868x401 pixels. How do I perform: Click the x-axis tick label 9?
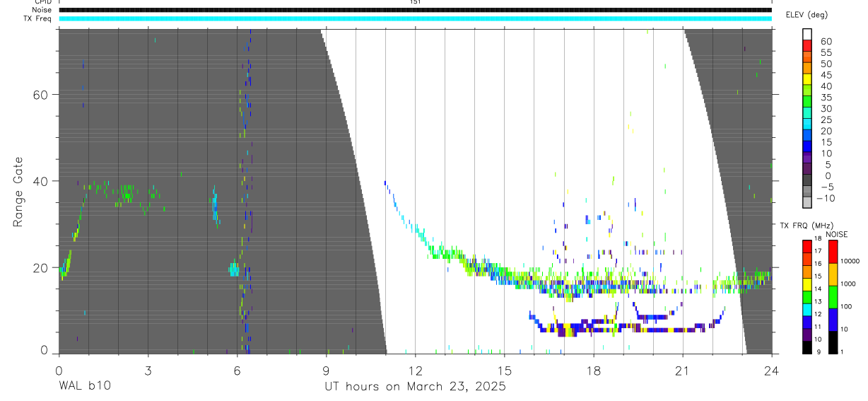326,370
